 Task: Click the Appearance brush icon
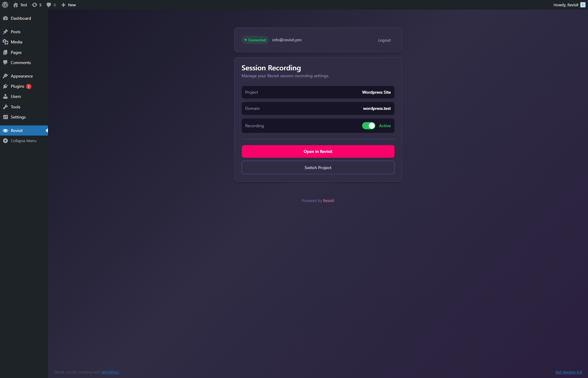[6, 76]
